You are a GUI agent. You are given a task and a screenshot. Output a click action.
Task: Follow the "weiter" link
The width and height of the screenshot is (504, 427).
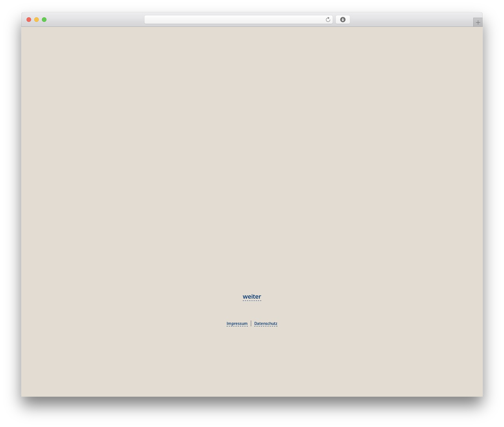pos(252,297)
